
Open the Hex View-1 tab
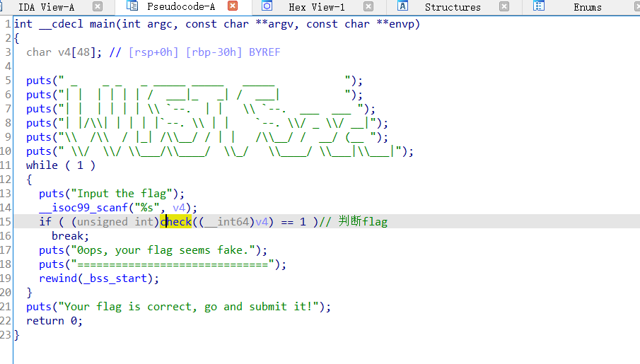click(x=316, y=7)
